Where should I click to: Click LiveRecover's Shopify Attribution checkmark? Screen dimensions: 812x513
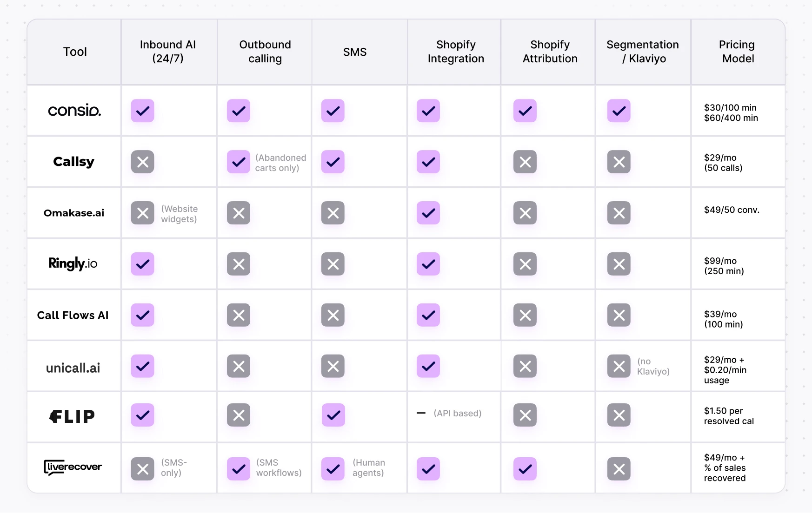pos(525,469)
